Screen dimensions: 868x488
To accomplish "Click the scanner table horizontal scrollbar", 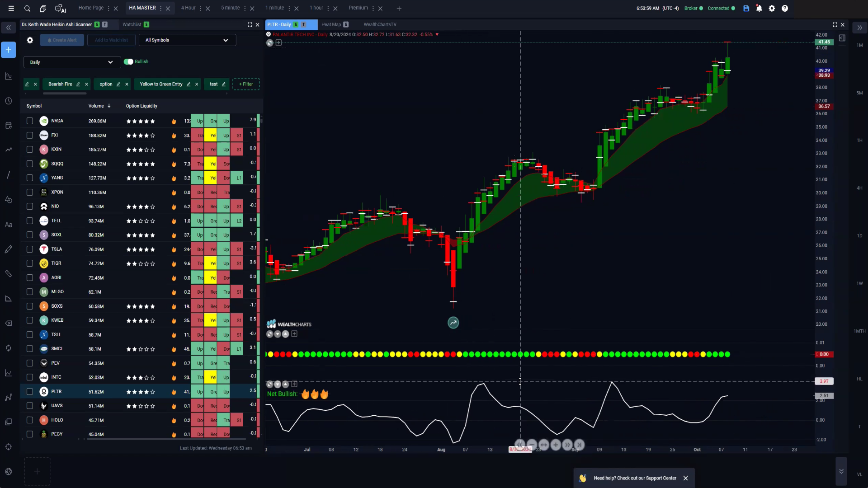I will pyautogui.click(x=166, y=439).
